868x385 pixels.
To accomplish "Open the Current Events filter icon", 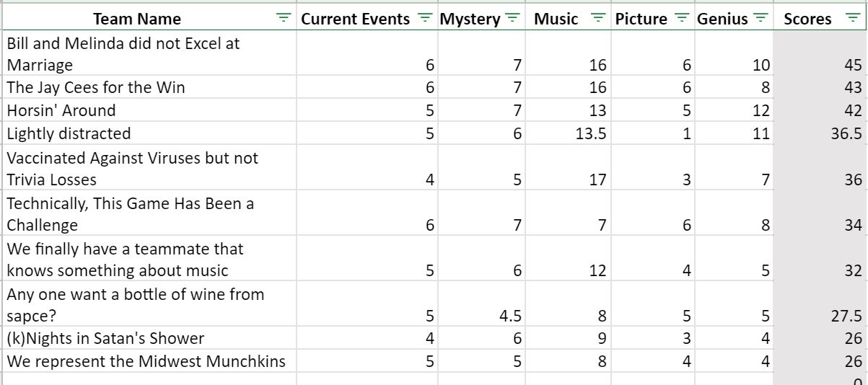I will point(426,18).
